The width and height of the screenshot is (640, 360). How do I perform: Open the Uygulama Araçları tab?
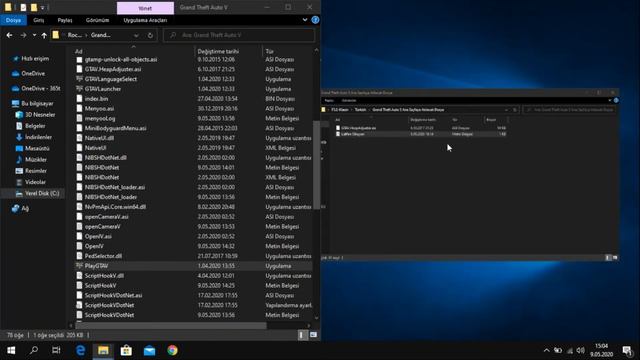pos(145,20)
